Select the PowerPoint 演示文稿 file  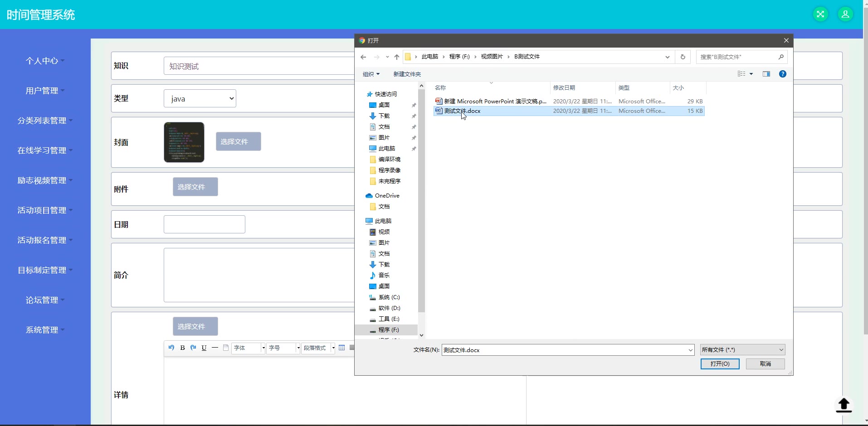click(x=495, y=102)
